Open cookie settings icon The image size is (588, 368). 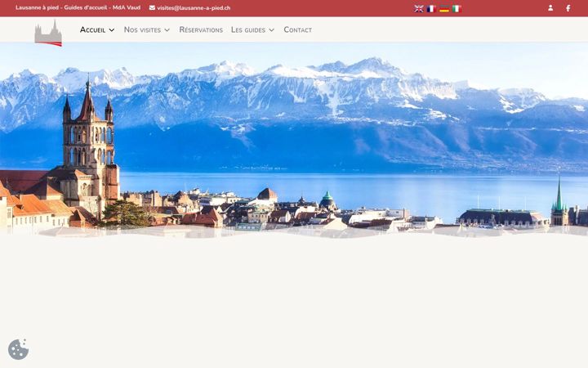(18, 349)
